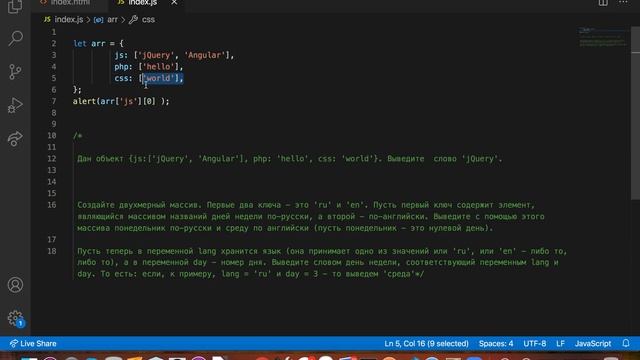Click the notifications bell in status bar
Screen dimensions: 640x360
(626, 343)
